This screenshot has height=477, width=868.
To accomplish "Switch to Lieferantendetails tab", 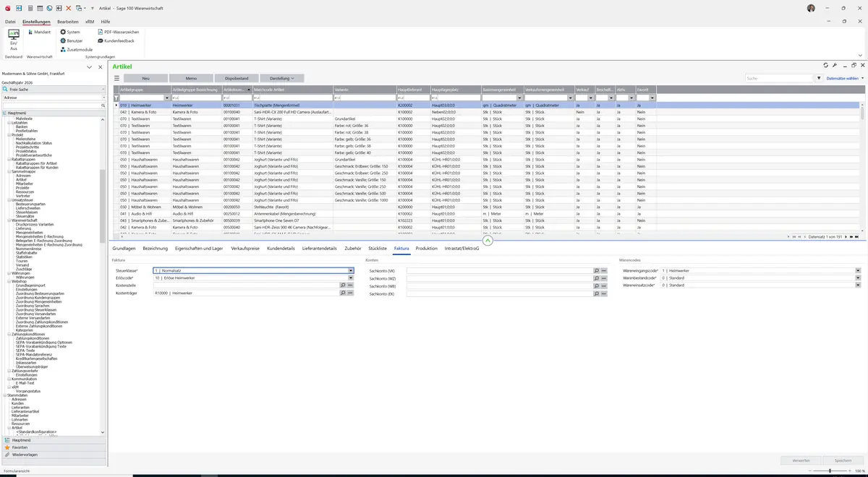I will point(320,249).
